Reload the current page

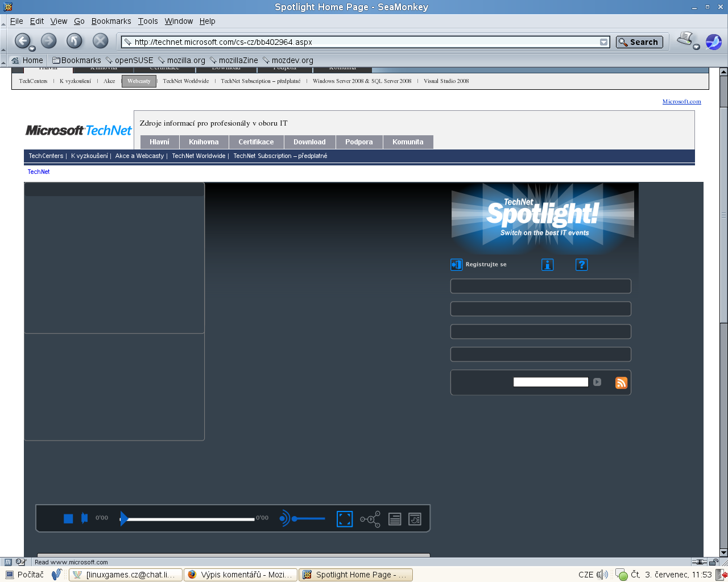(x=75, y=40)
